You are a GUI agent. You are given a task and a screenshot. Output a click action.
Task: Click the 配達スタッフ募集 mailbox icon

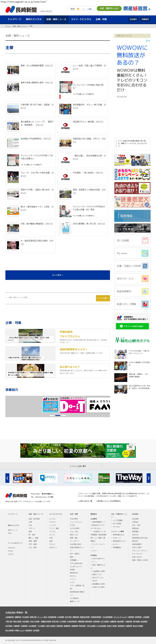click(x=145, y=304)
